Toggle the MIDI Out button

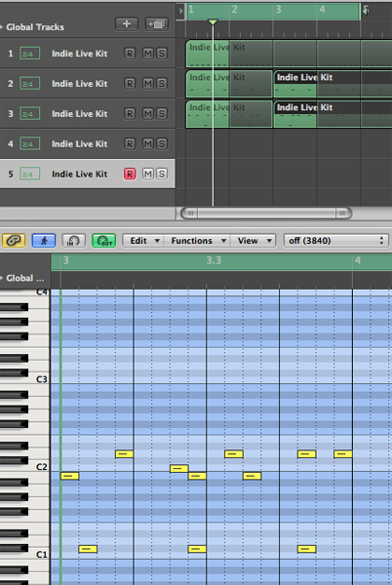103,241
